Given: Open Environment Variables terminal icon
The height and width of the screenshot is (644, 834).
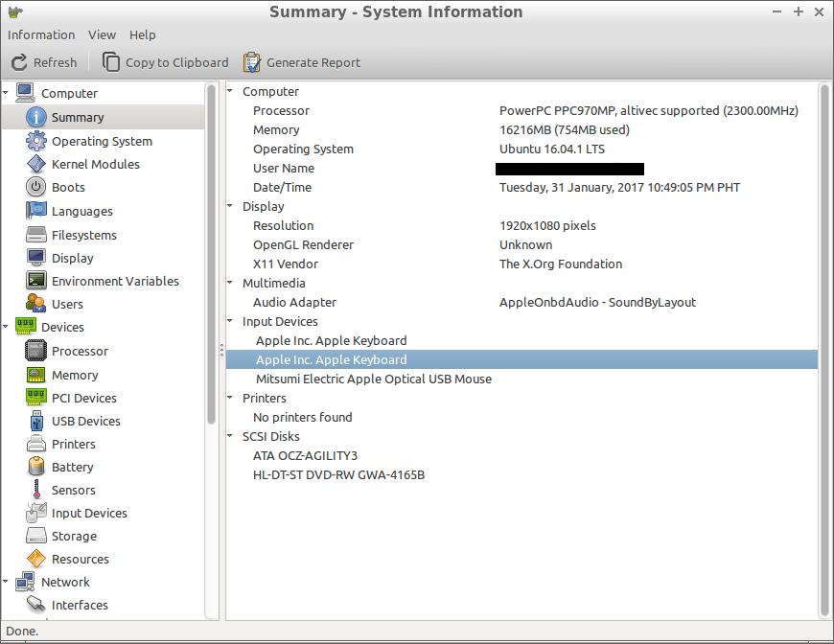Looking at the screenshot, I should point(36,280).
